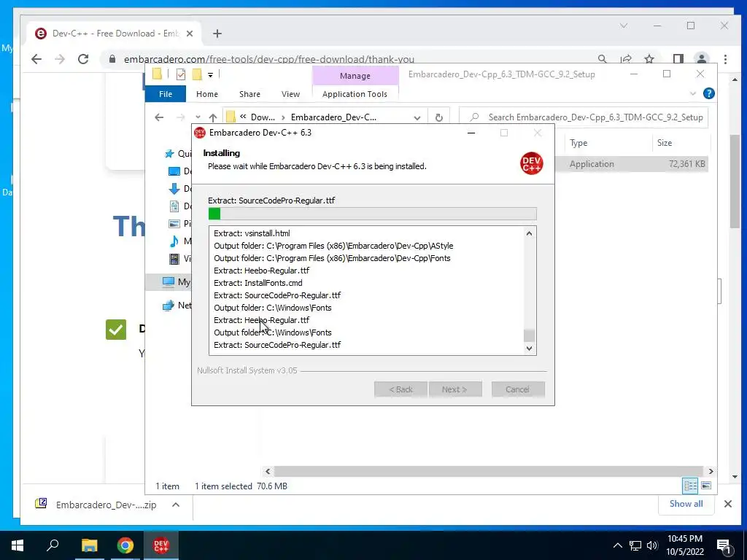Click Explorer's blue help icon
747x560 pixels.
tap(709, 93)
